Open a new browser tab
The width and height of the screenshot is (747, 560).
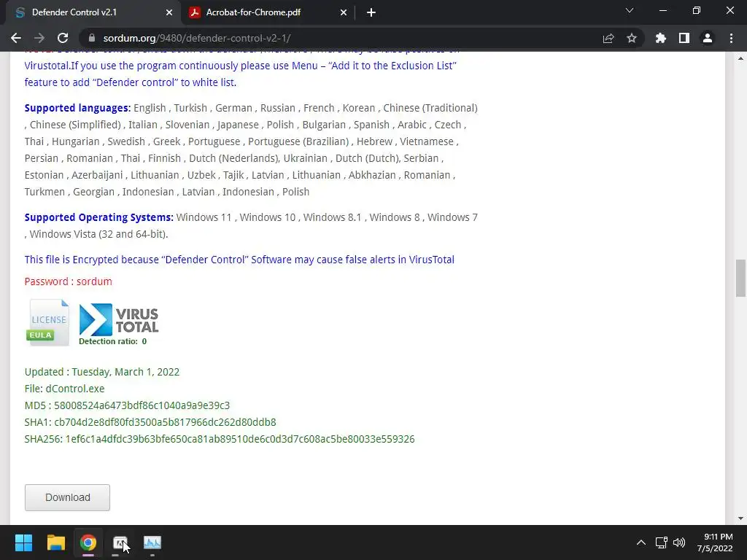(371, 13)
